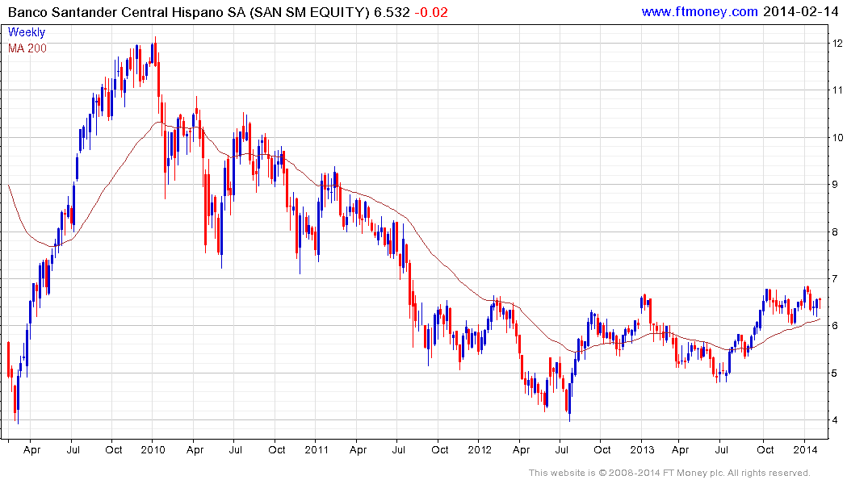868x484 pixels.
Task: Click the price axis label 10
Action: click(837, 138)
